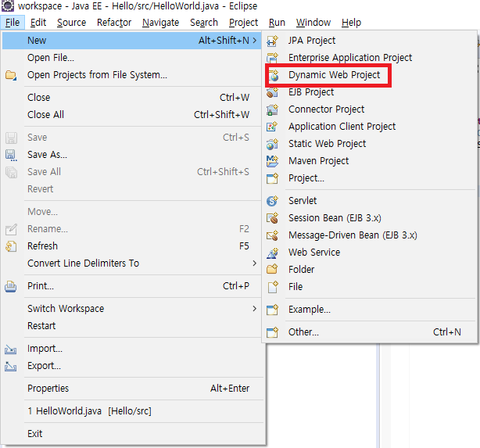Select the Refresh F5 entry
Screen dimensions: 480x448
click(x=131, y=246)
